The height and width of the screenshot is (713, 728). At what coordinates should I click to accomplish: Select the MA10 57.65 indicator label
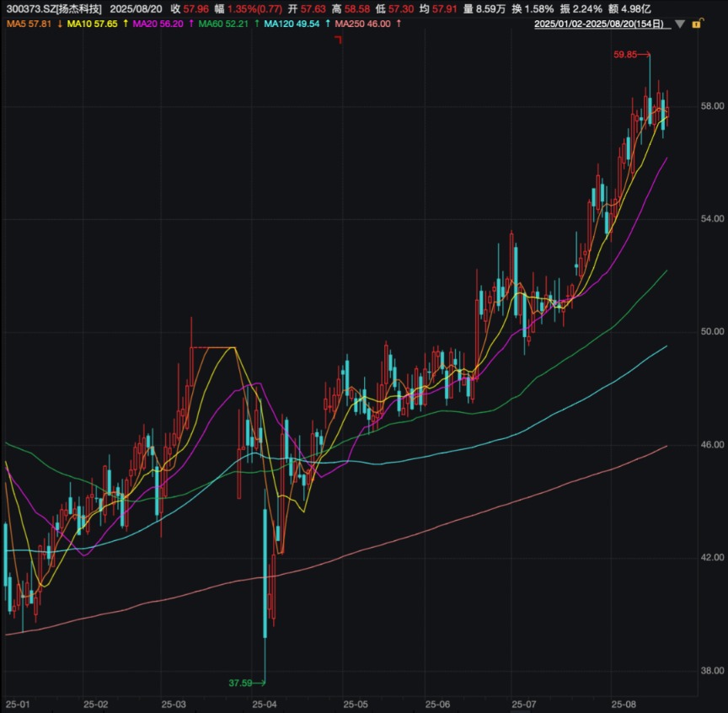[93, 24]
